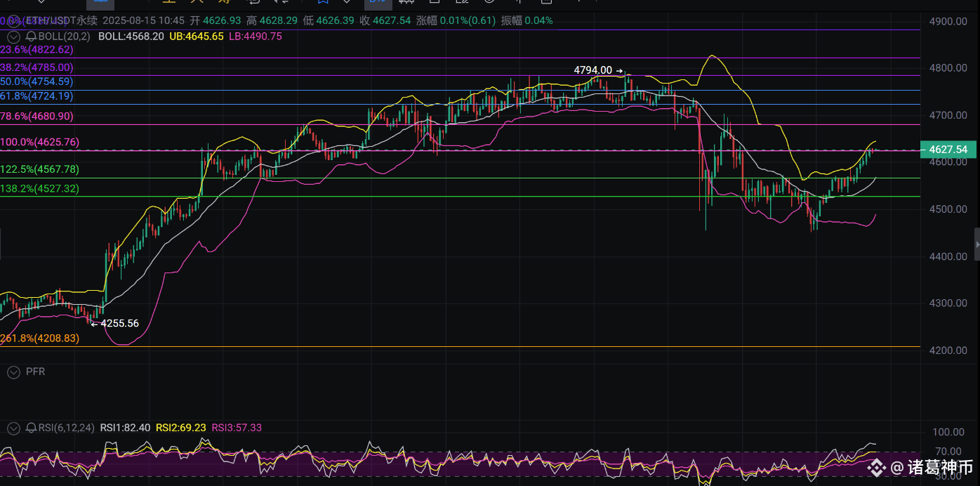The height and width of the screenshot is (486, 980).
Task: Select the 261.8%(4208.83) Fibonacci level label
Action: tap(39, 338)
